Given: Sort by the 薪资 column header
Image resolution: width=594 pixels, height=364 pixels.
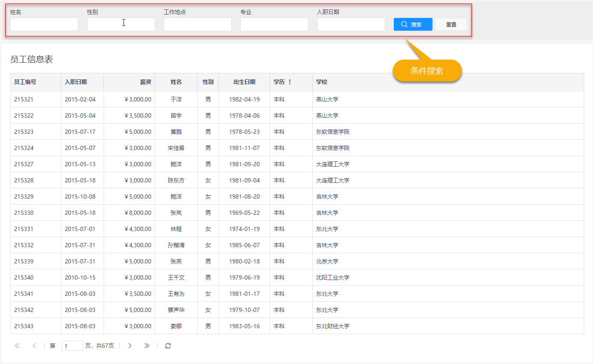Looking at the screenshot, I should (x=129, y=82).
